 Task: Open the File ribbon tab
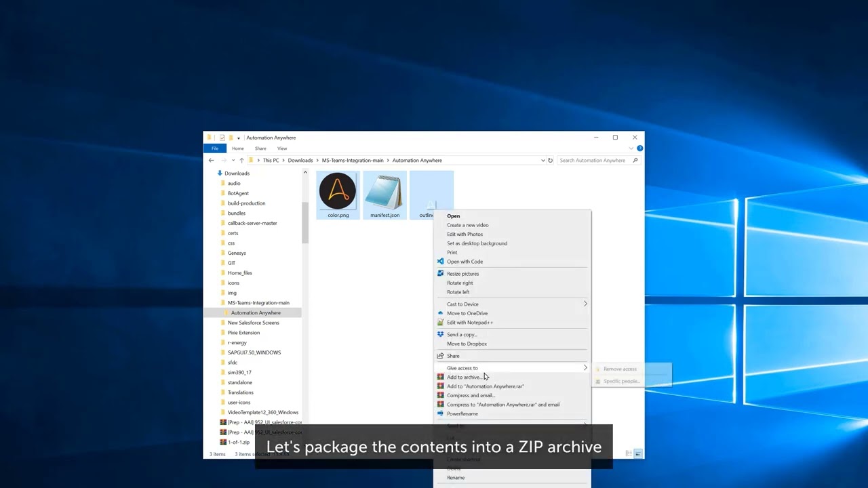click(x=214, y=148)
